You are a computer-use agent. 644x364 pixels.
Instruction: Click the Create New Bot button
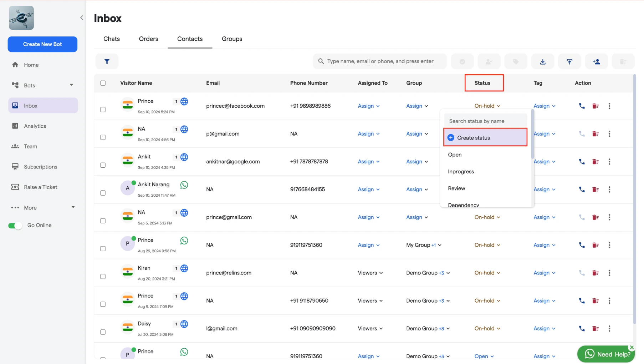pos(42,44)
